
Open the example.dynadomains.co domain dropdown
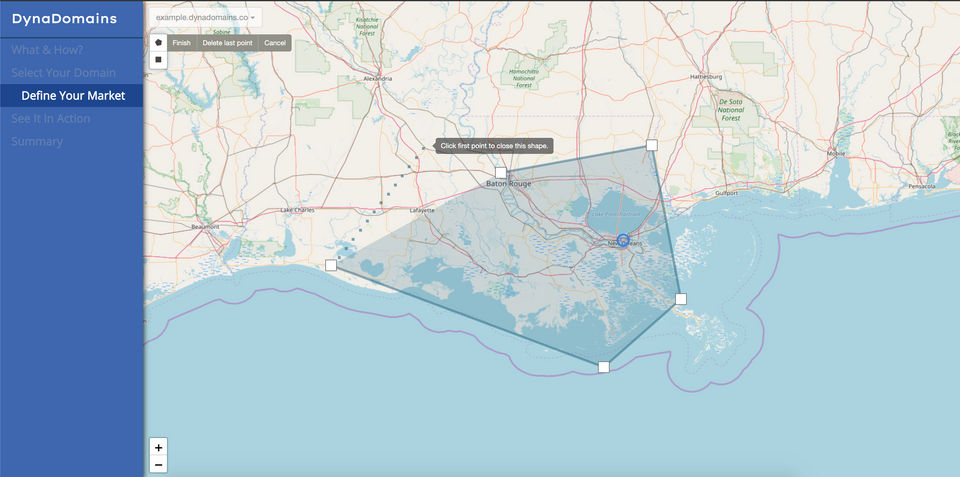click(205, 18)
